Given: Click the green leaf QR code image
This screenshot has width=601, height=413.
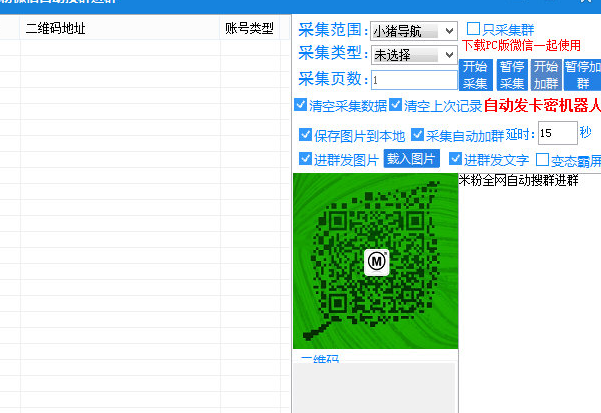Looking at the screenshot, I should pos(376,261).
